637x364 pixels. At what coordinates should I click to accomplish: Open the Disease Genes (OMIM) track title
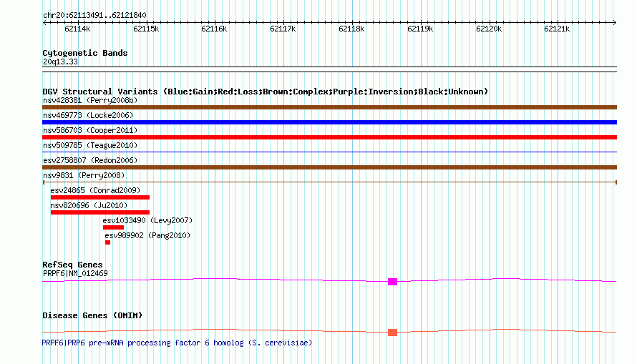pyautogui.click(x=92, y=315)
